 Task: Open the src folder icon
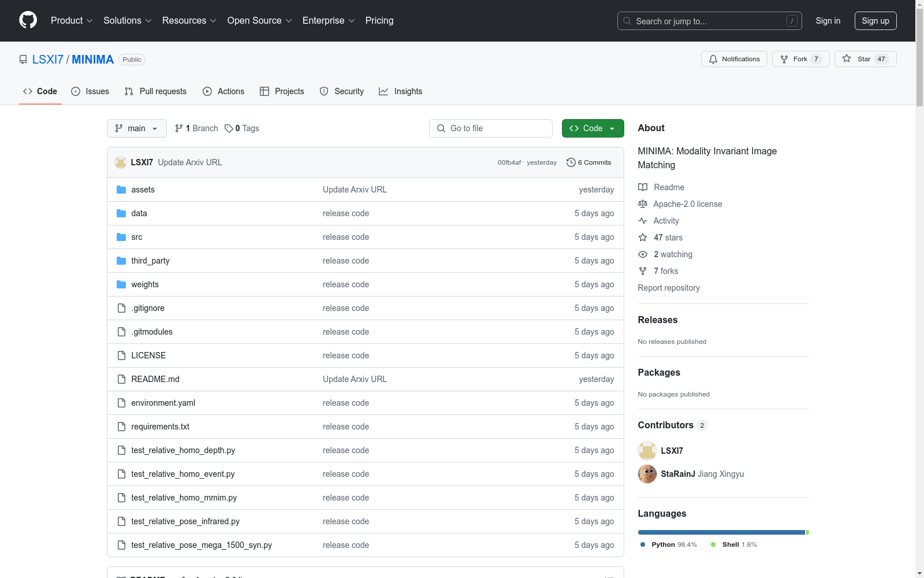coord(121,237)
